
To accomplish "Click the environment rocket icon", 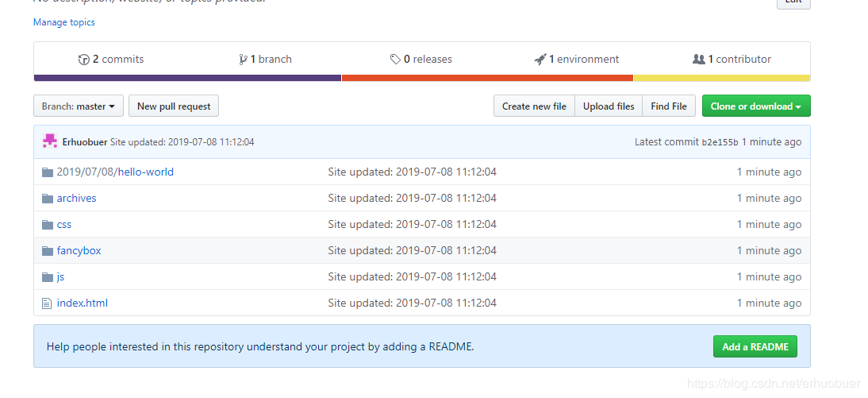I will point(540,60).
